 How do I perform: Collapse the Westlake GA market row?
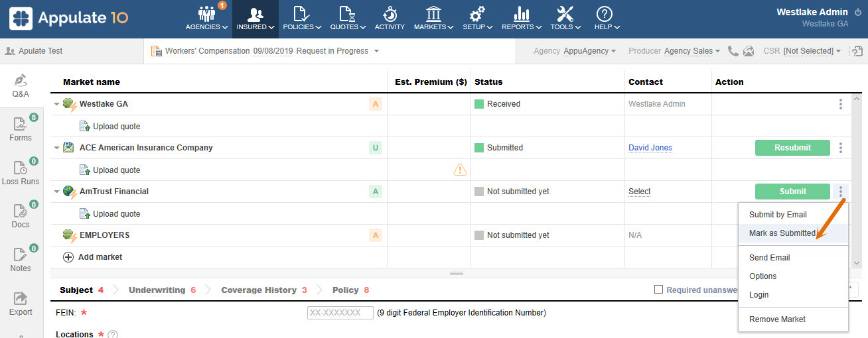coord(57,105)
